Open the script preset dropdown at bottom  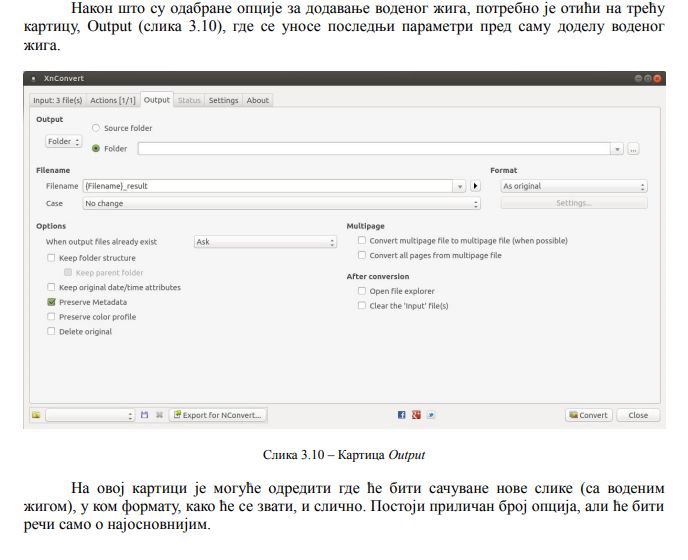90,415
